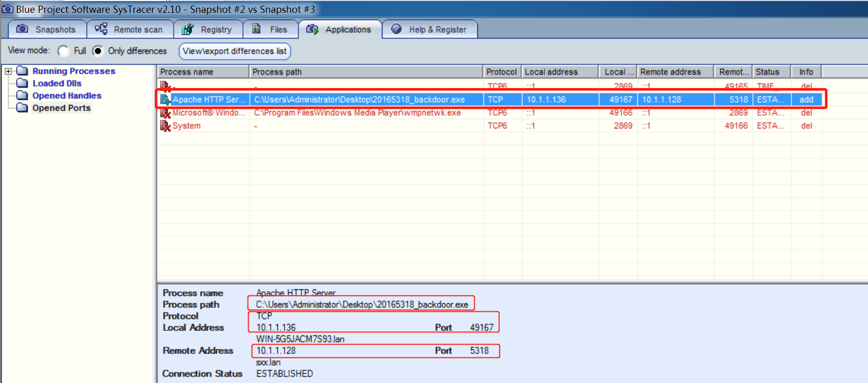Viewport: 868px width, 383px height.
Task: Switch to the Registry tab
Action: [208, 29]
